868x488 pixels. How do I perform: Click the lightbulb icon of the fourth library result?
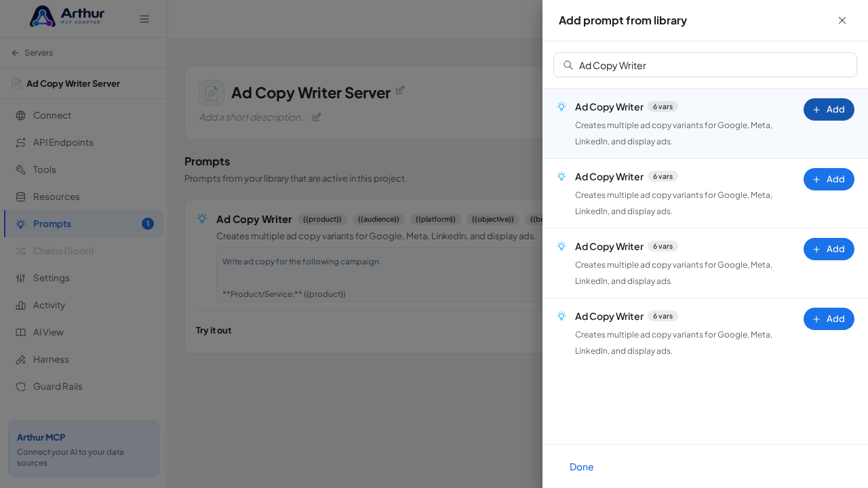click(561, 316)
